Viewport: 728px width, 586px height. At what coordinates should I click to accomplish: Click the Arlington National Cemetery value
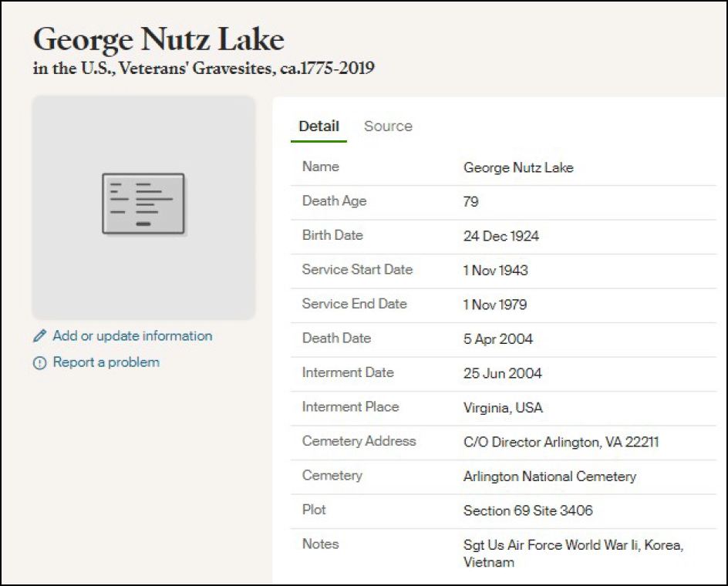[549, 477]
